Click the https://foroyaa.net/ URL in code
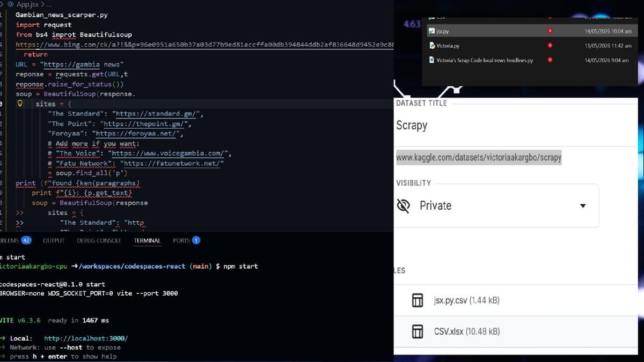 coord(136,134)
